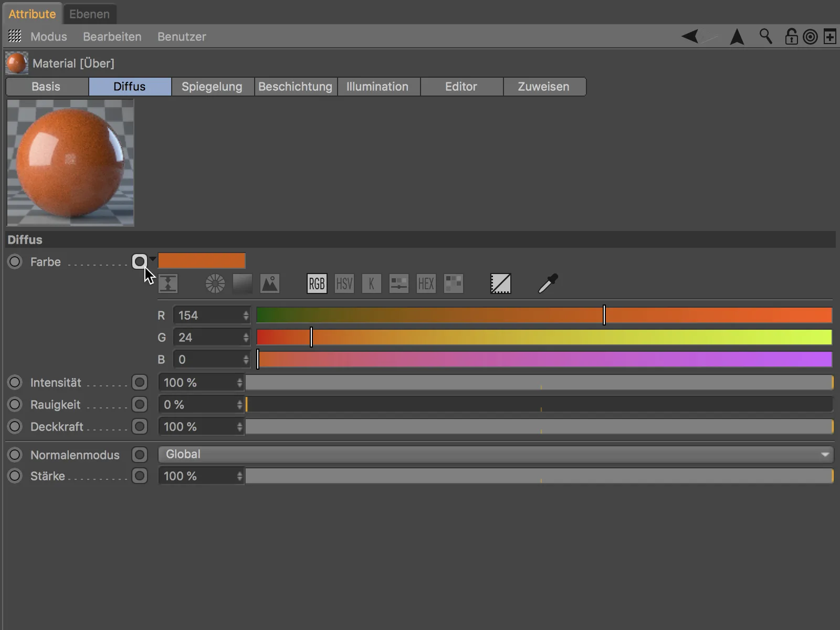The width and height of the screenshot is (840, 630).
Task: Toggle Intensität animation circle
Action: 15,382
